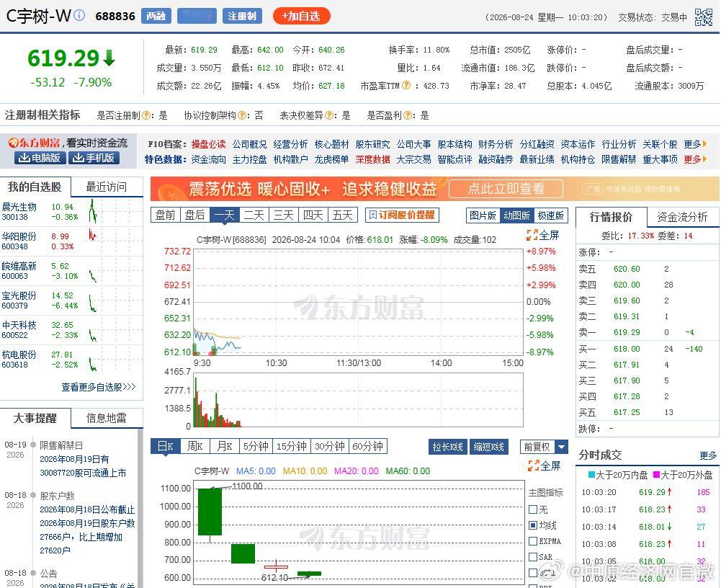Toggle the 均线 indicator option
Screen dimensions: 721x588
[533, 525]
